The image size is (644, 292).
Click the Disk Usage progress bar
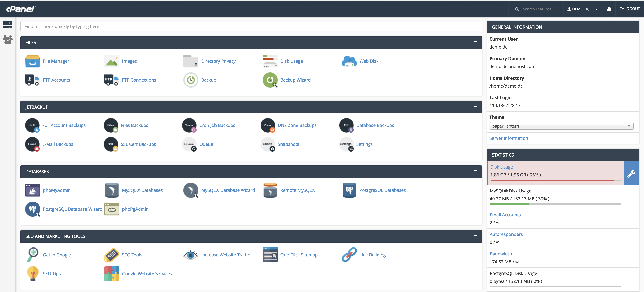pyautogui.click(x=550, y=180)
